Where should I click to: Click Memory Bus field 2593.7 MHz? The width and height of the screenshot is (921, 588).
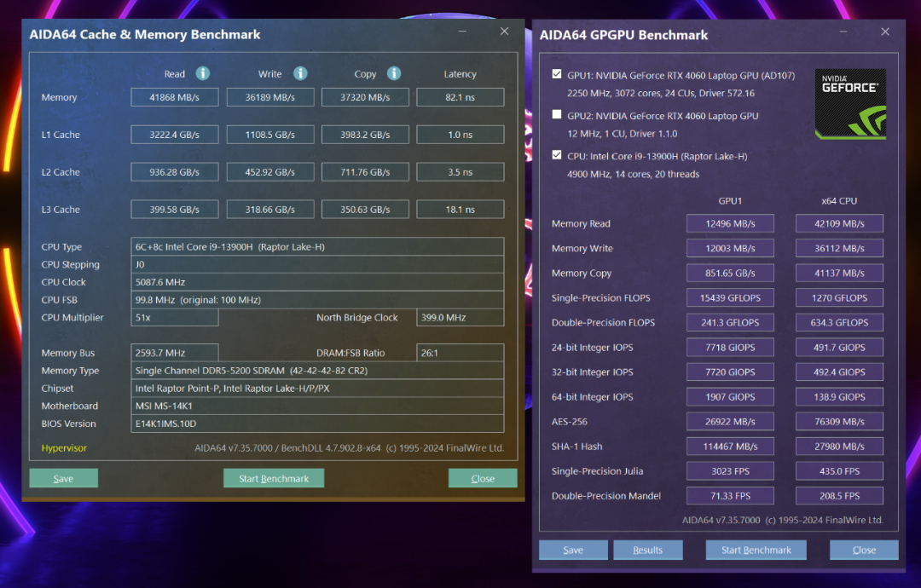click(x=175, y=353)
